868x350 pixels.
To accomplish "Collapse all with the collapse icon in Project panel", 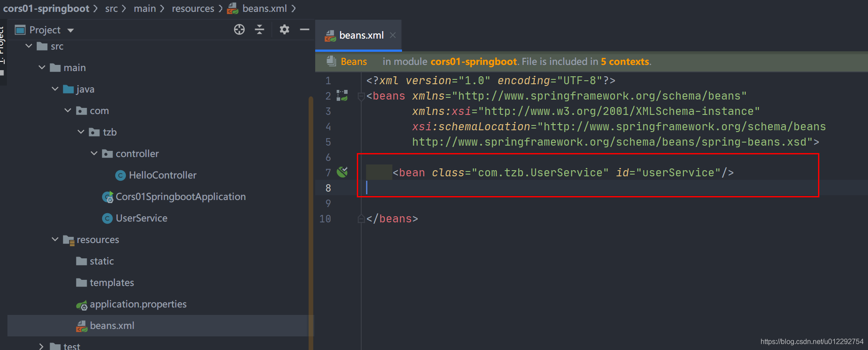I will 260,29.
